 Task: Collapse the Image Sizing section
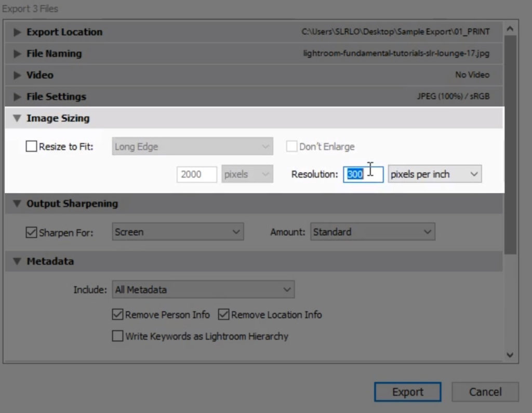click(16, 118)
